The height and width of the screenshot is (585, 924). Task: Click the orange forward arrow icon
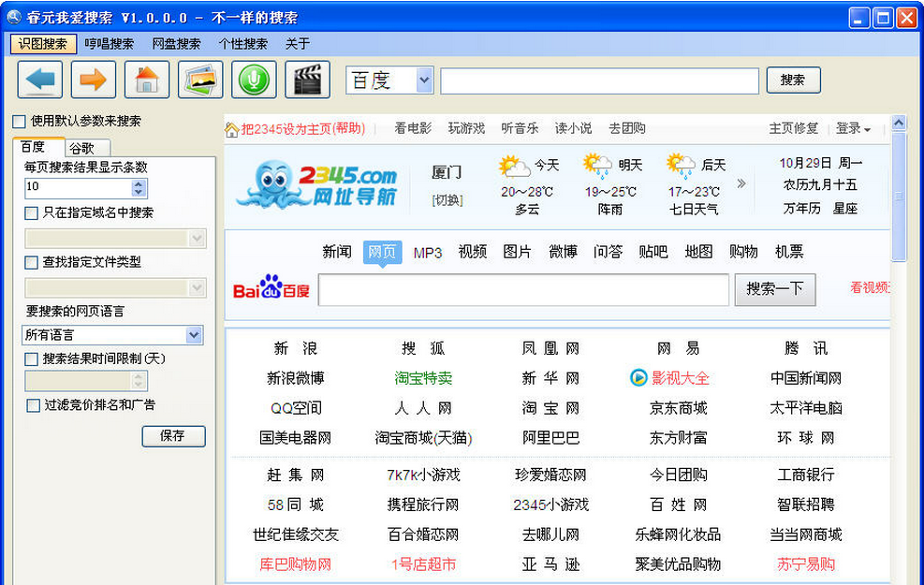[x=94, y=80]
